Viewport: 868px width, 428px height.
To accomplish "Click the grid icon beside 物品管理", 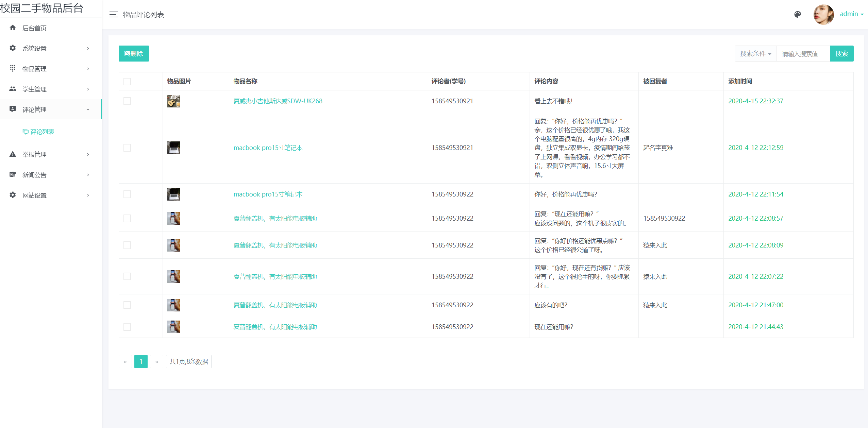I will click(x=13, y=68).
